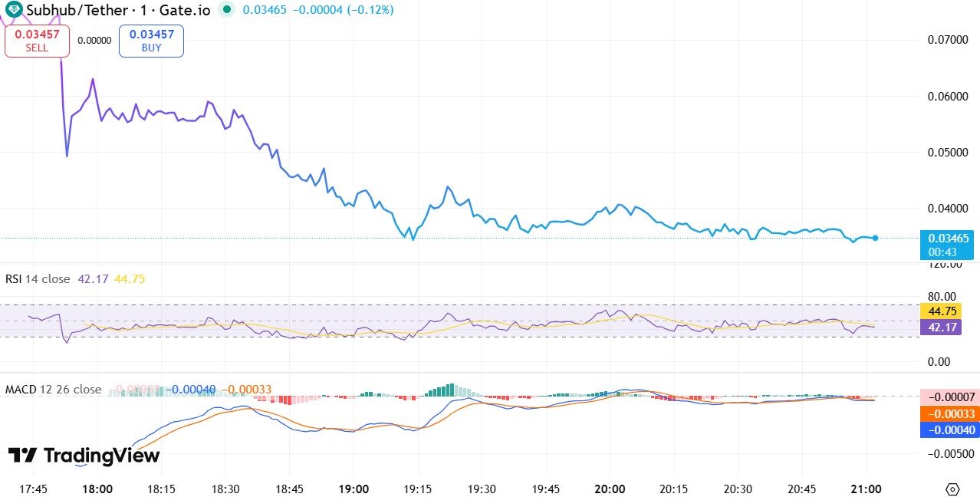Select the MACD 12 26 close legend
This screenshot has height=497, width=980.
pyautogui.click(x=54, y=390)
